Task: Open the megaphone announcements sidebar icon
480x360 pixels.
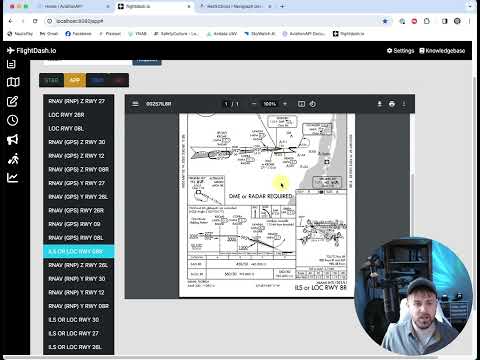Action: click(13, 139)
